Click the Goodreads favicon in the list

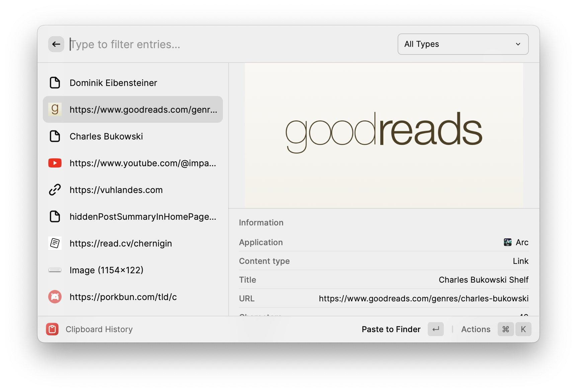coord(55,109)
